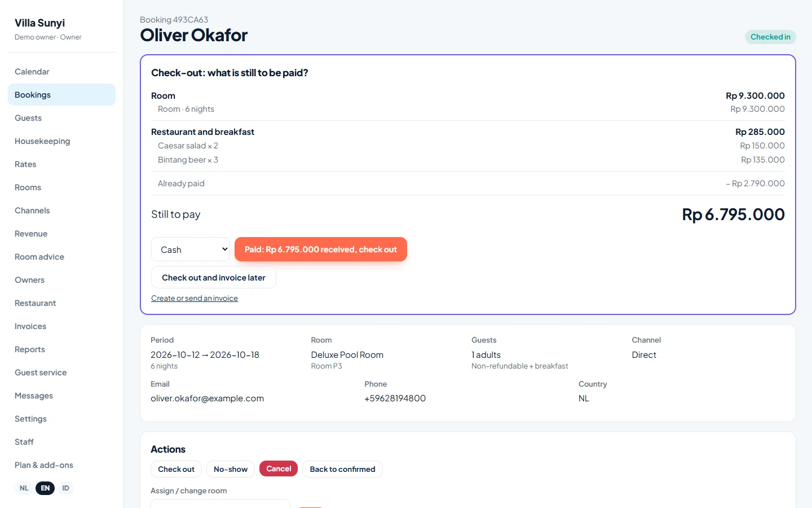
Task: Go to Messages
Action: click(x=61, y=396)
